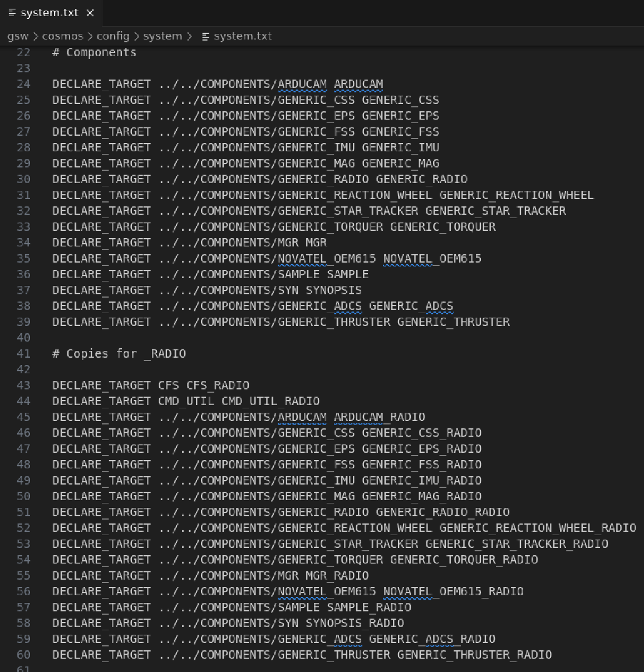Select the system.txt editor tab
The height and width of the screenshot is (672, 644).
tap(51, 13)
